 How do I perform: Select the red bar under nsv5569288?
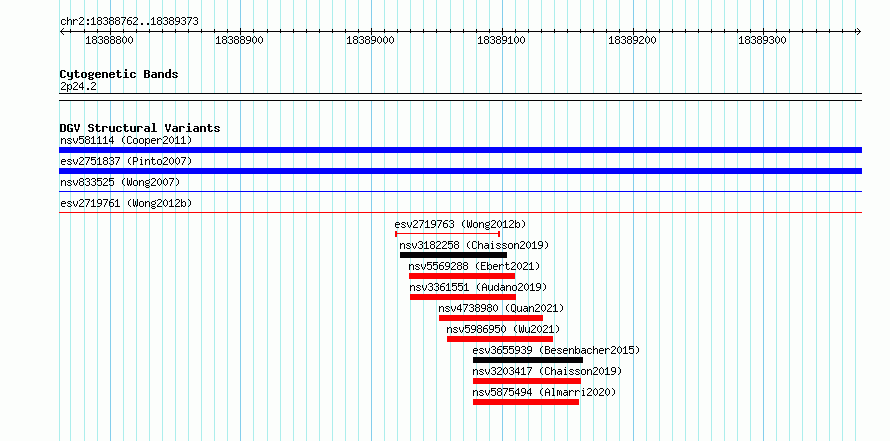point(462,276)
